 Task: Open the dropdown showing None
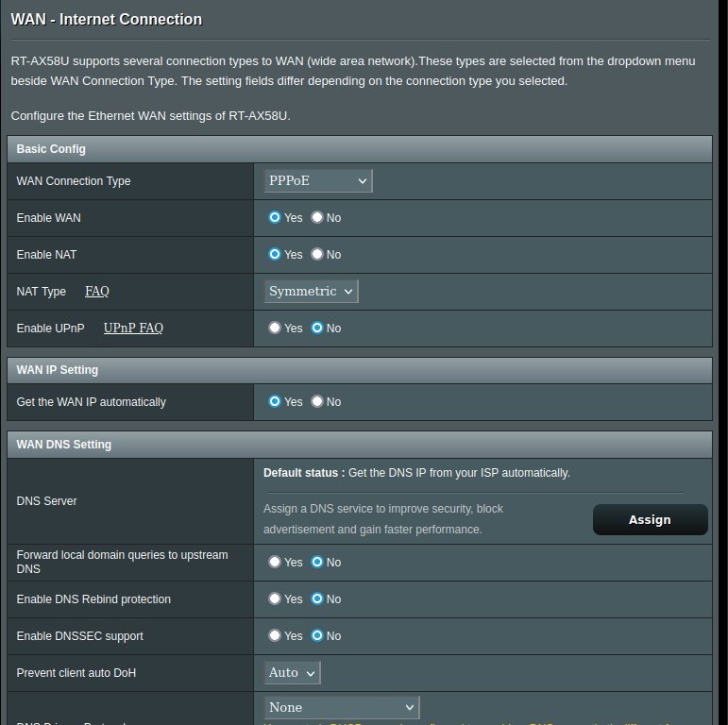pos(341,707)
